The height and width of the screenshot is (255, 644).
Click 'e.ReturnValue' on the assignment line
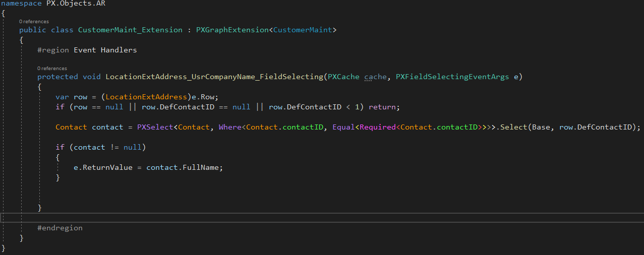pos(103,167)
